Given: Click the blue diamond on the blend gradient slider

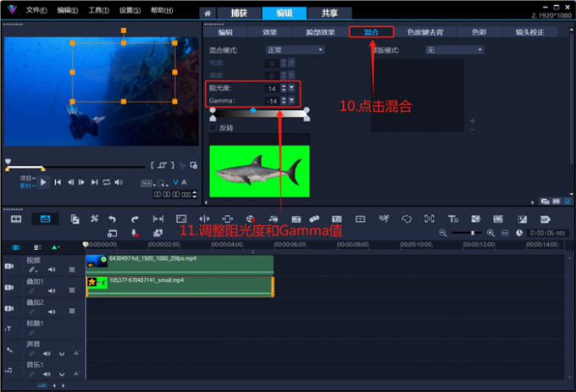Looking at the screenshot, I should point(252,110).
